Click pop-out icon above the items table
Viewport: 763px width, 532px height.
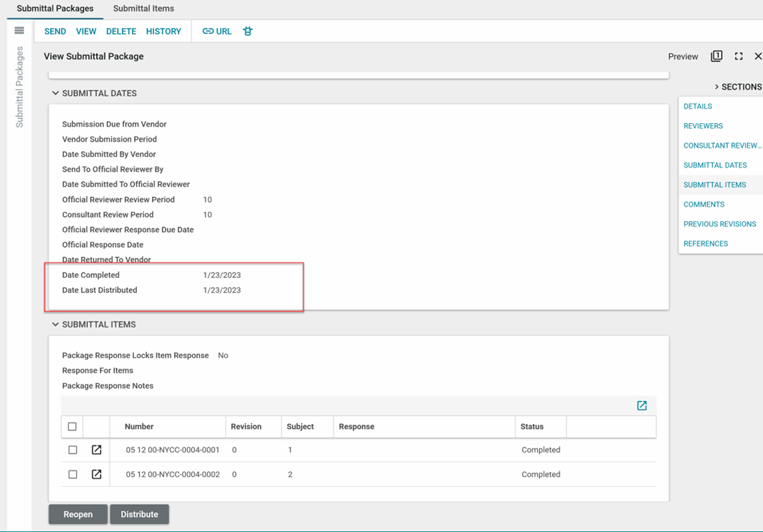pyautogui.click(x=642, y=406)
